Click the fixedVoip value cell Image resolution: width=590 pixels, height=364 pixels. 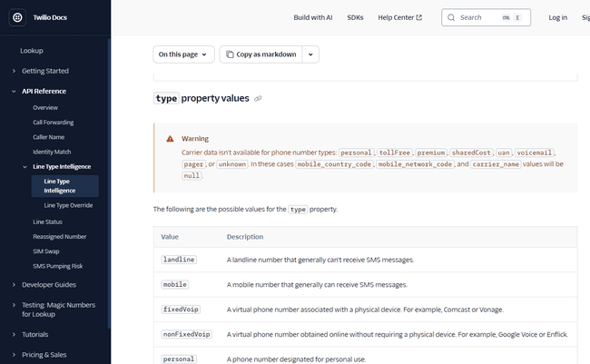coord(181,309)
